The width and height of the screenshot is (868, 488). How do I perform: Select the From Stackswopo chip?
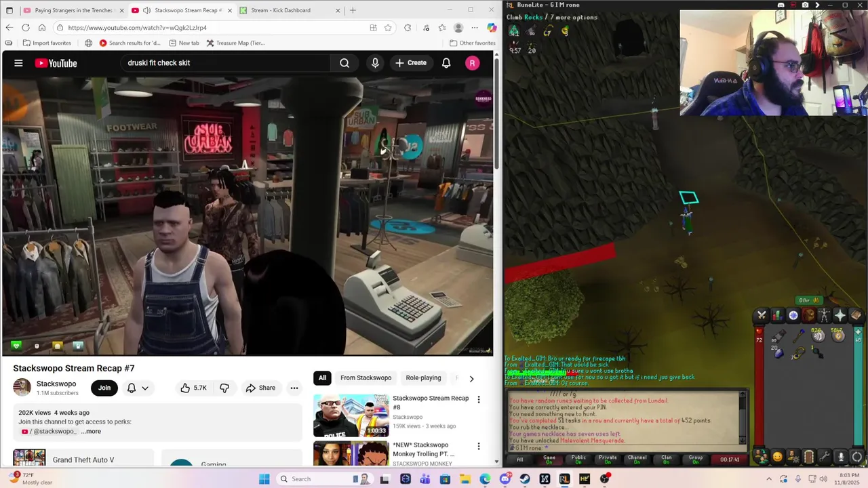pyautogui.click(x=366, y=378)
